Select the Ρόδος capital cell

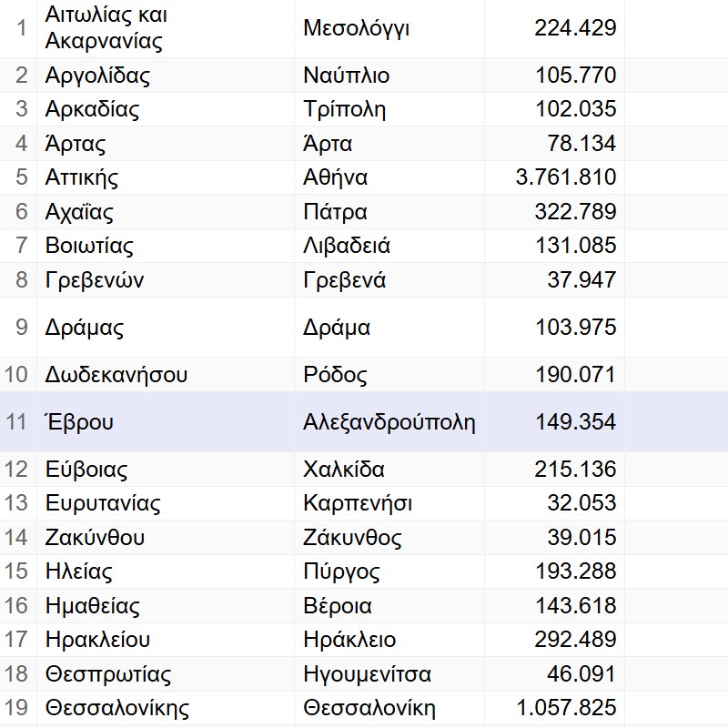[389, 374]
